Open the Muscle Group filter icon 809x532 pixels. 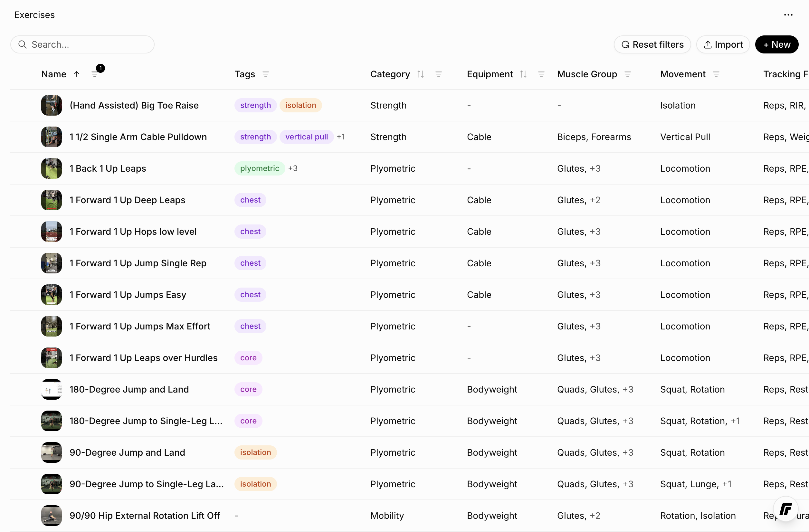(627, 74)
